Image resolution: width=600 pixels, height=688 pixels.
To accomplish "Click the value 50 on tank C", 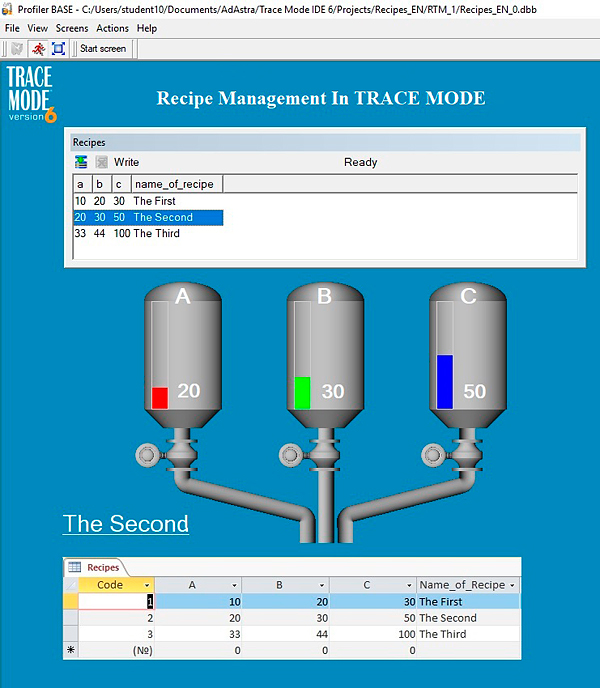I will point(474,391).
